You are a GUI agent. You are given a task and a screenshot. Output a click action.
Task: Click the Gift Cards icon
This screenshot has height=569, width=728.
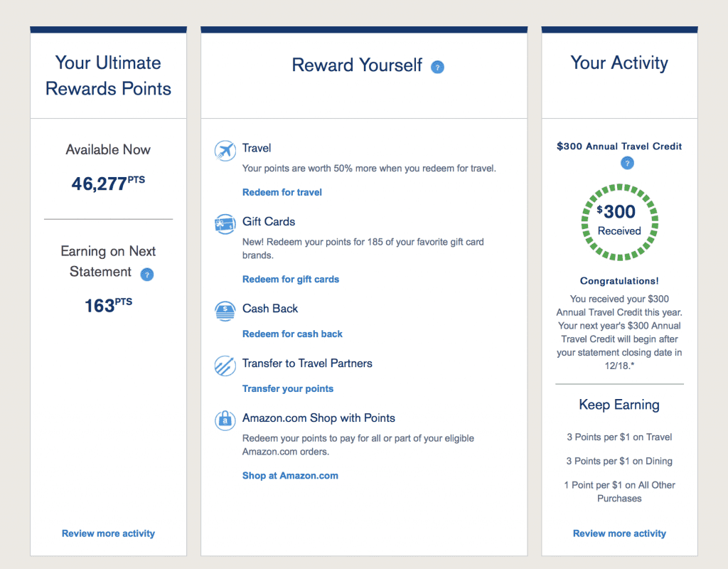pos(225,224)
